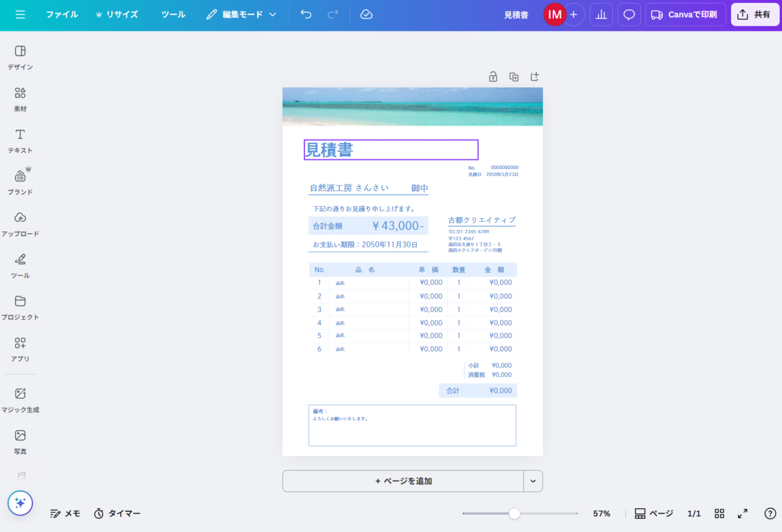The width and height of the screenshot is (782, 532).
Task: Click the ページを追加 button
Action: pos(403,481)
